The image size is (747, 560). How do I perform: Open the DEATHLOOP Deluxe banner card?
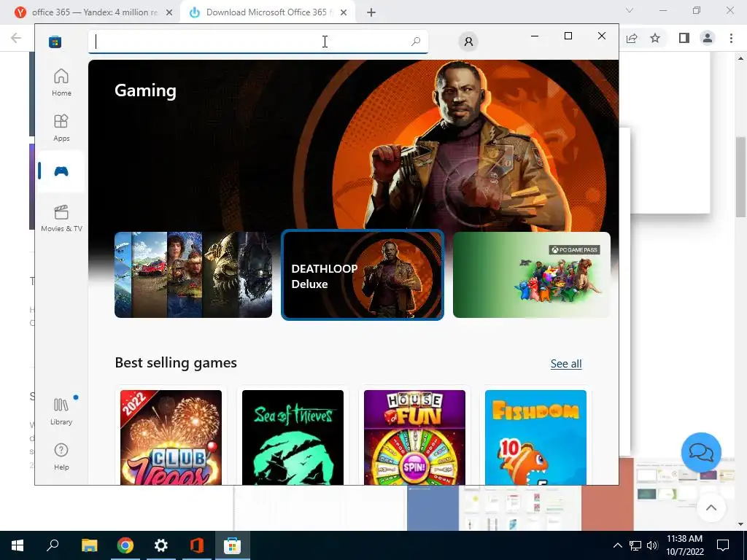point(363,275)
